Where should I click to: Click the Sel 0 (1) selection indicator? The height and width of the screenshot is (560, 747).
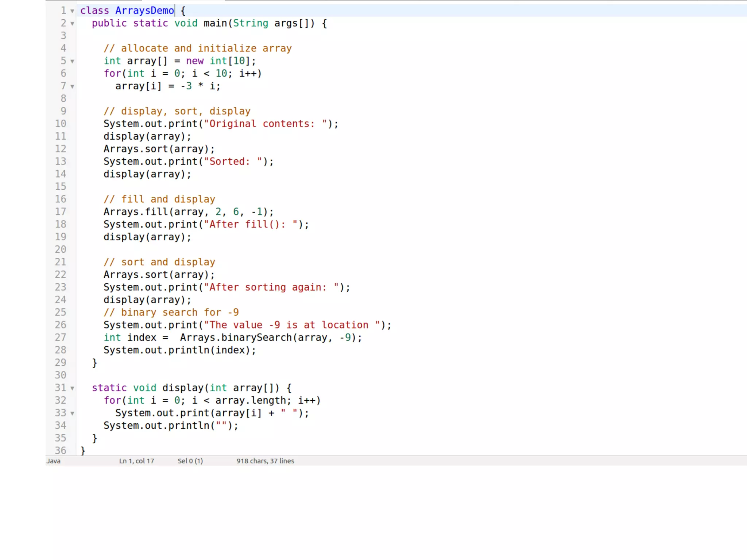190,461
